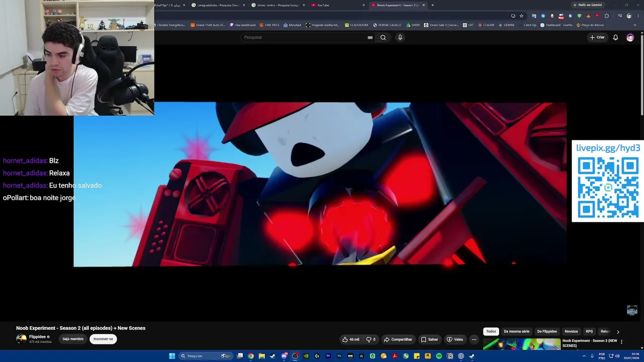644x362 pixels.
Task: Expand the hidden bookmarks overflow chevron
Action: 634,25
